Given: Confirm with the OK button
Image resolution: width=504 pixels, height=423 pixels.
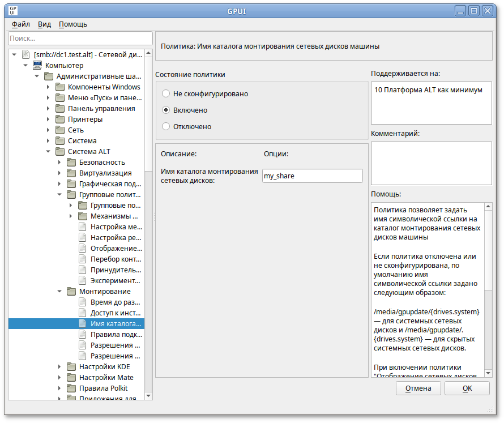Looking at the screenshot, I should click(467, 388).
